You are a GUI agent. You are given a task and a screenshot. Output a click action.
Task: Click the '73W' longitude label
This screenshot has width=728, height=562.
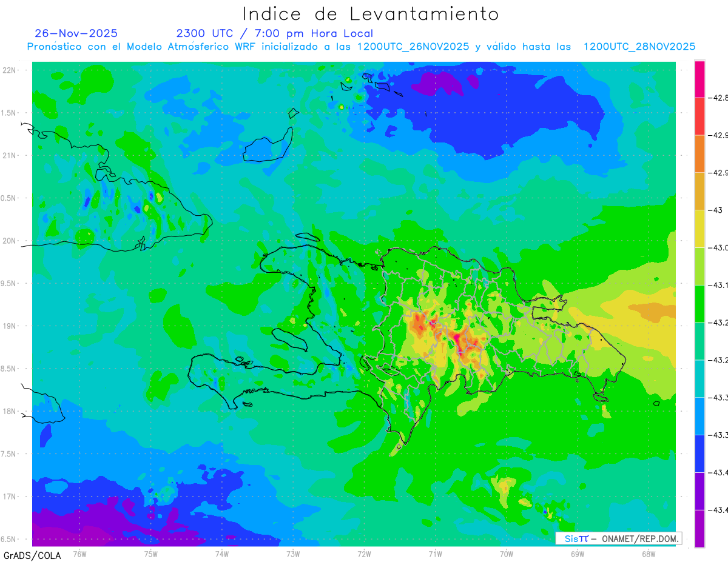[293, 554]
